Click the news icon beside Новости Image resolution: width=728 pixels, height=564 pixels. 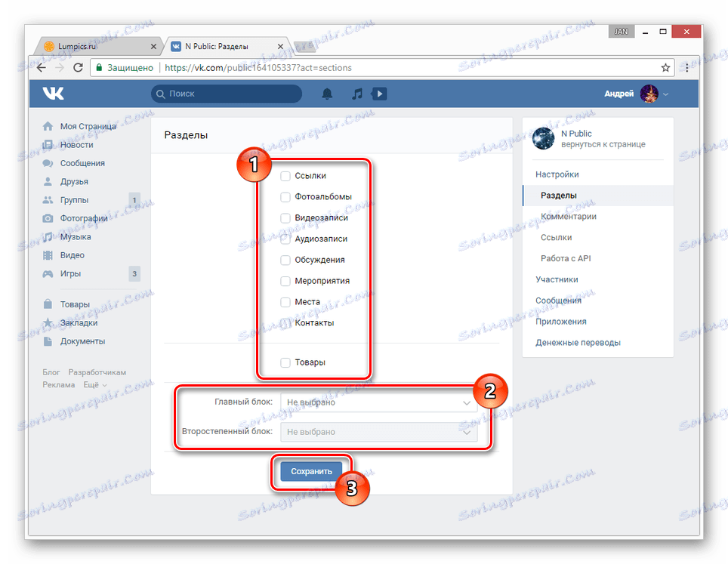(x=48, y=145)
